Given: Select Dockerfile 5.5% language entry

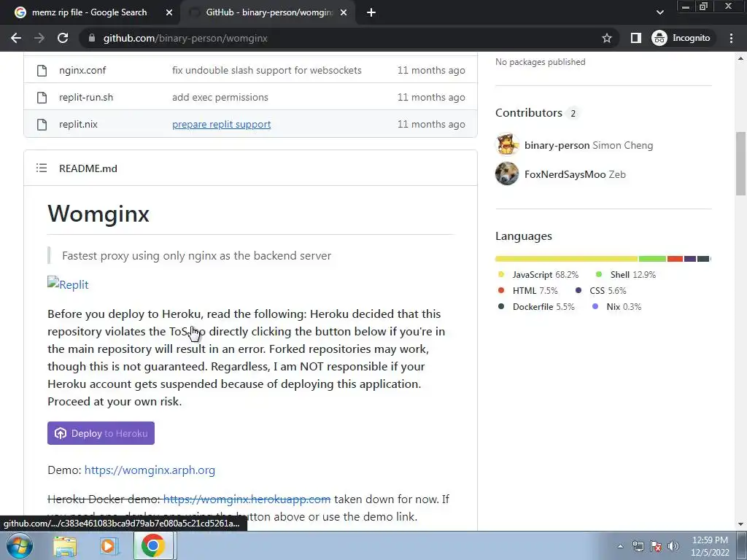Looking at the screenshot, I should (x=536, y=307).
